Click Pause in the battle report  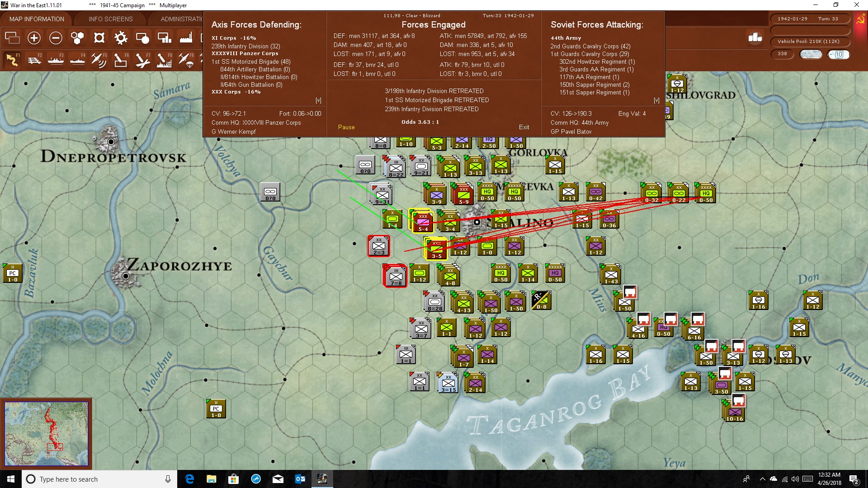click(346, 127)
